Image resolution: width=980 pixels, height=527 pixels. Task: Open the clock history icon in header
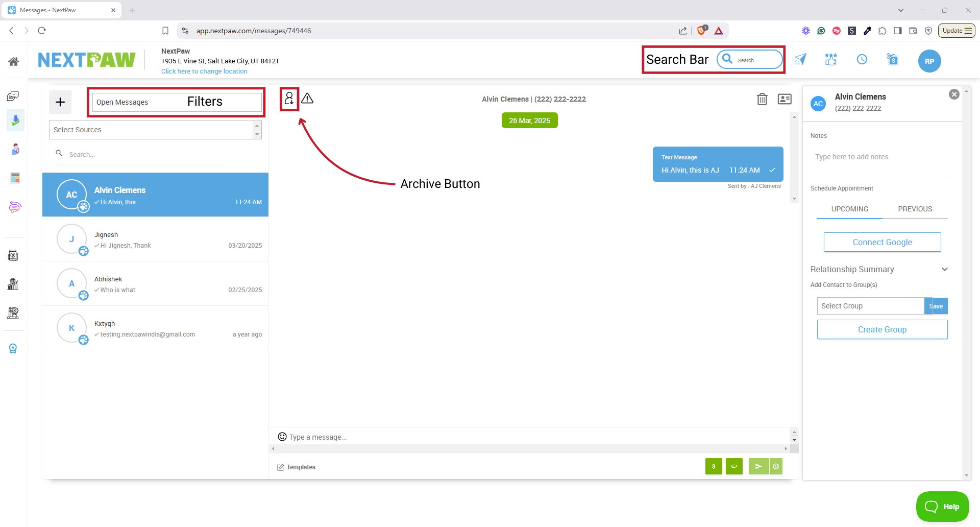[862, 60]
